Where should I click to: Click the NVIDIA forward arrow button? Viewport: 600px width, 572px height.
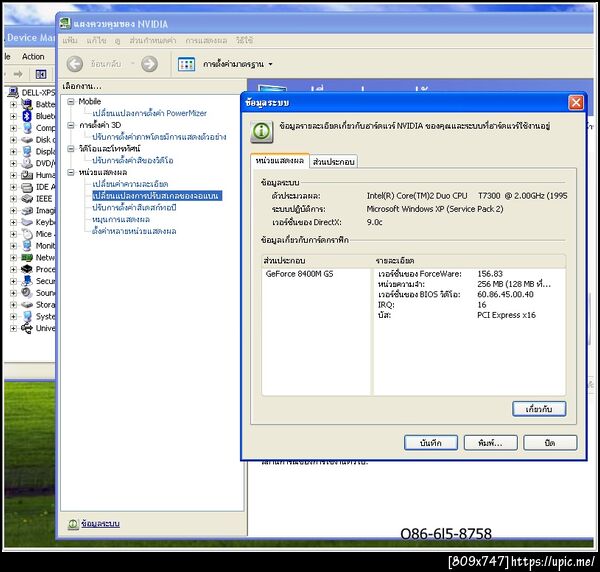[149, 64]
